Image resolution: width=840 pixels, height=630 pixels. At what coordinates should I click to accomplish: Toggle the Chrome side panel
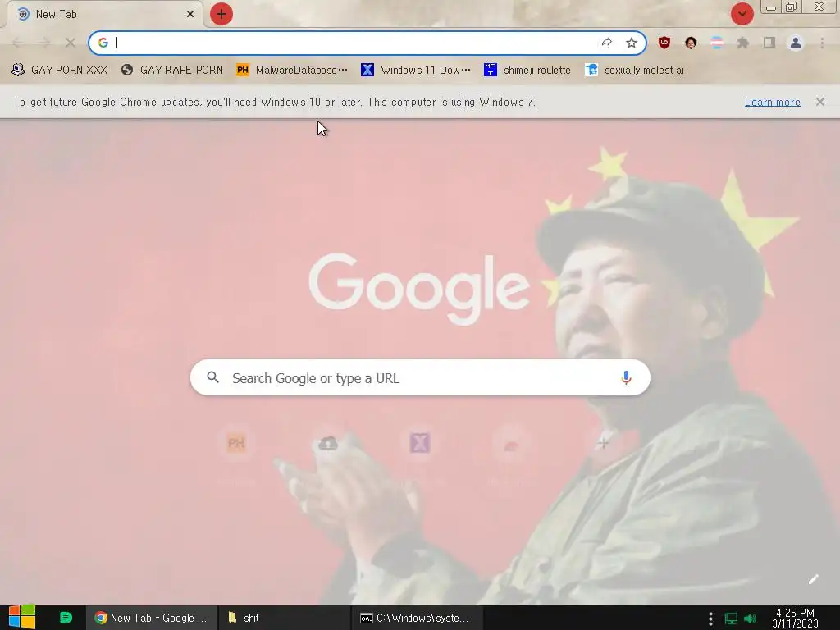tap(769, 43)
